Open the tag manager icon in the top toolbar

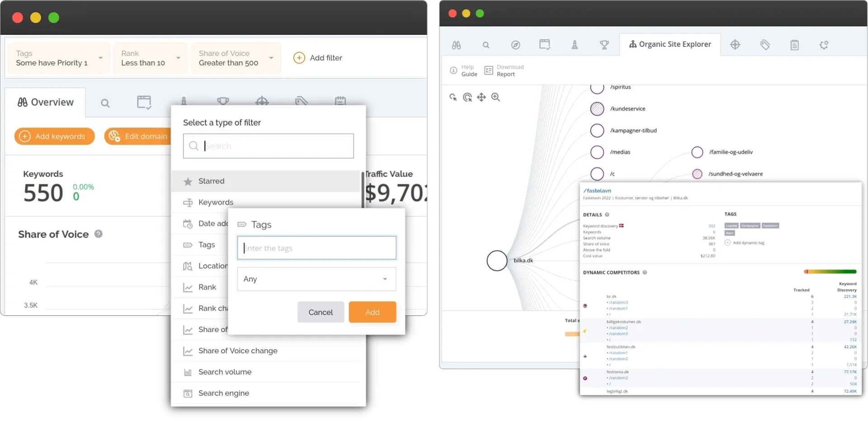coord(764,44)
